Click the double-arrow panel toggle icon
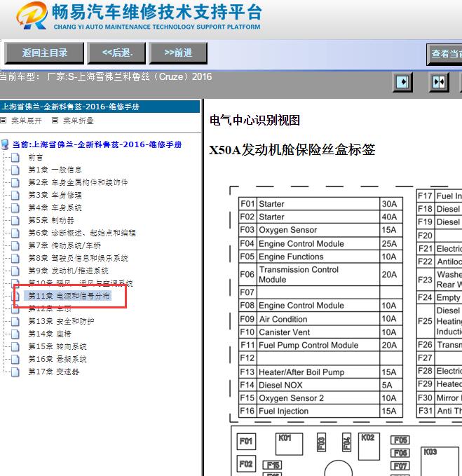Viewport: 462px width, 476px height. [x=439, y=82]
